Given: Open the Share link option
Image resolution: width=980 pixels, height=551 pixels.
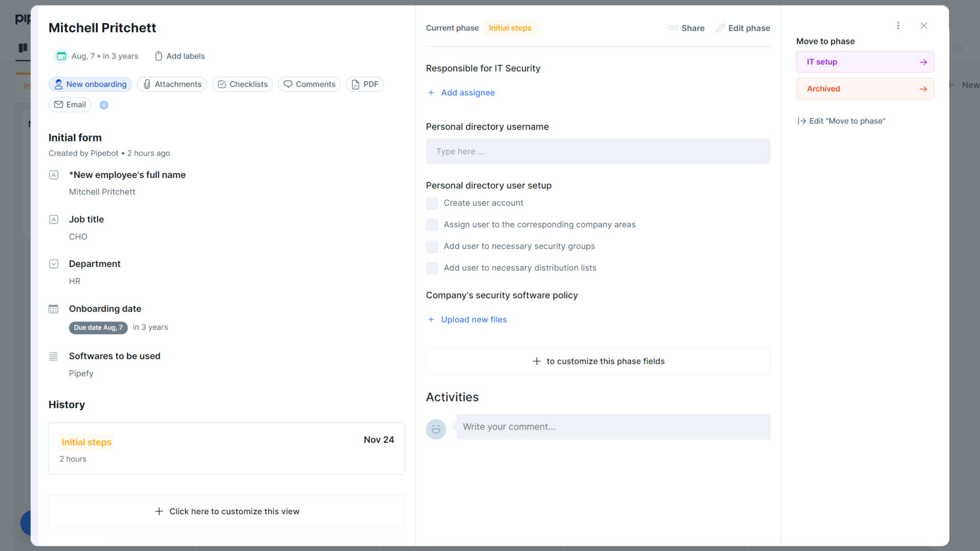Looking at the screenshot, I should (686, 28).
